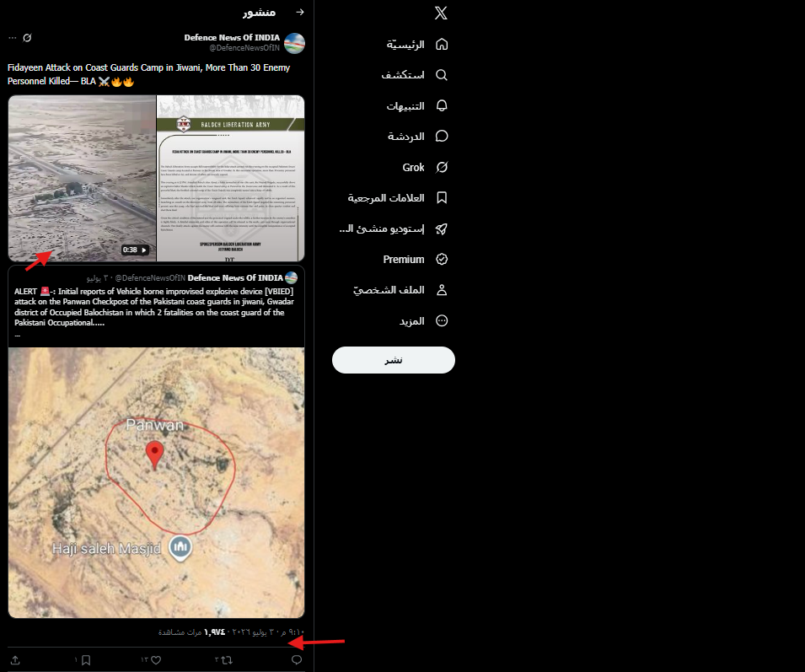Open the post's three-dot options menu

pyautogui.click(x=13, y=38)
